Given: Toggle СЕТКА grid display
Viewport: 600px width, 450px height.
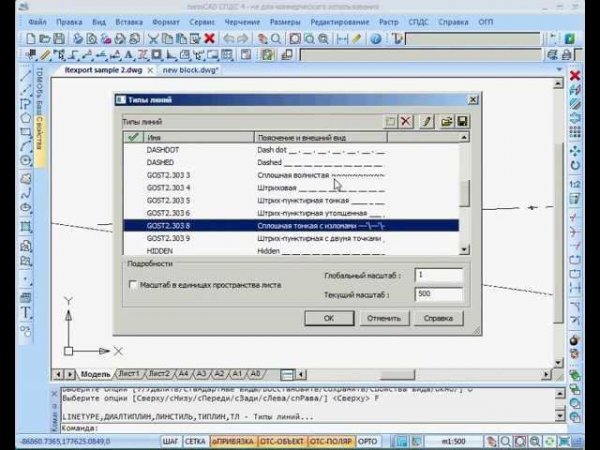Looking at the screenshot, I should 195,441.
